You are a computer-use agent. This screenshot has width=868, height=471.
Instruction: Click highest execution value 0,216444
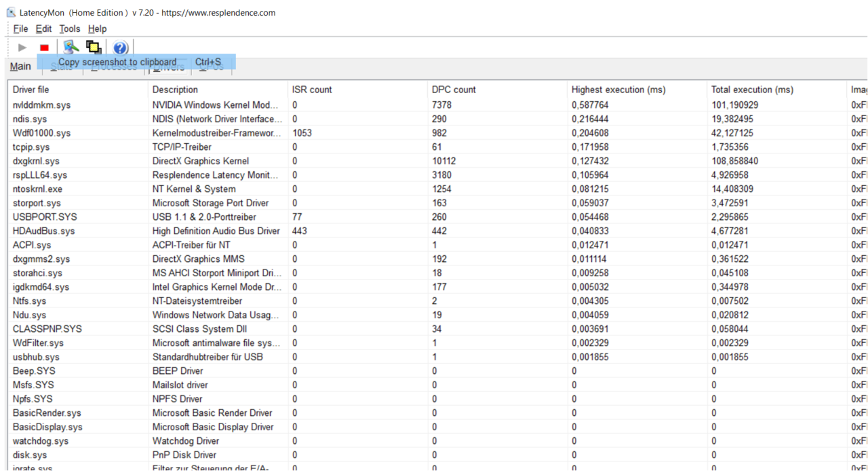tap(590, 119)
